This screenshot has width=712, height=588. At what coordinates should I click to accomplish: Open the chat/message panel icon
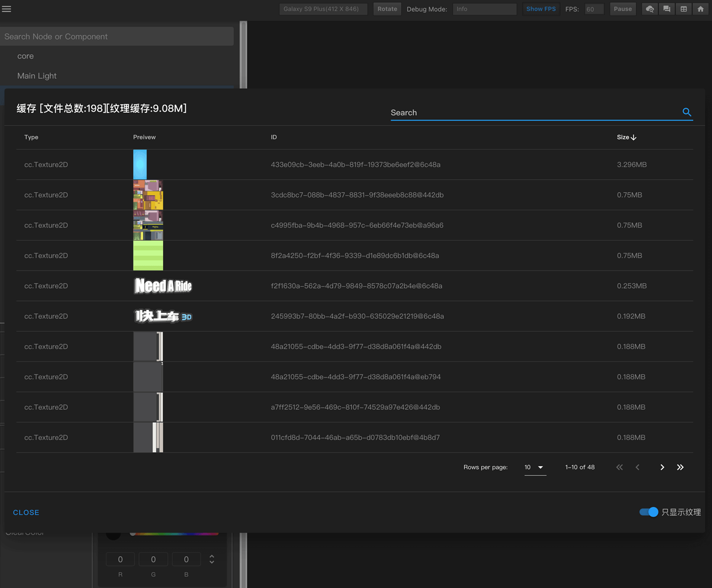pos(667,9)
